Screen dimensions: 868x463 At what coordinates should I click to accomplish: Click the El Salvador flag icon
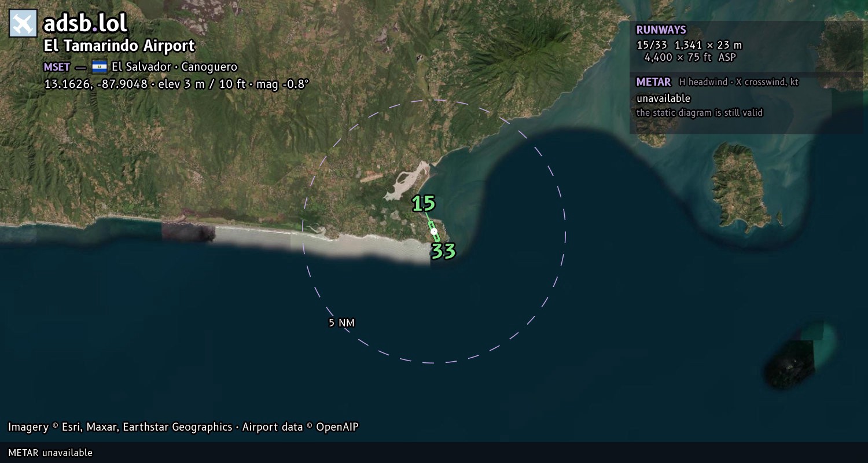pyautogui.click(x=100, y=67)
